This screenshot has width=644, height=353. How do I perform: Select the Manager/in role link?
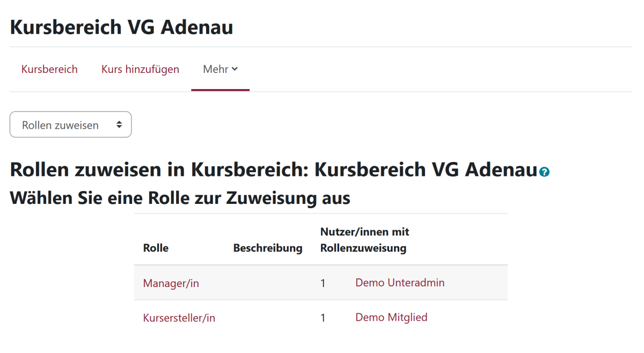[171, 283]
